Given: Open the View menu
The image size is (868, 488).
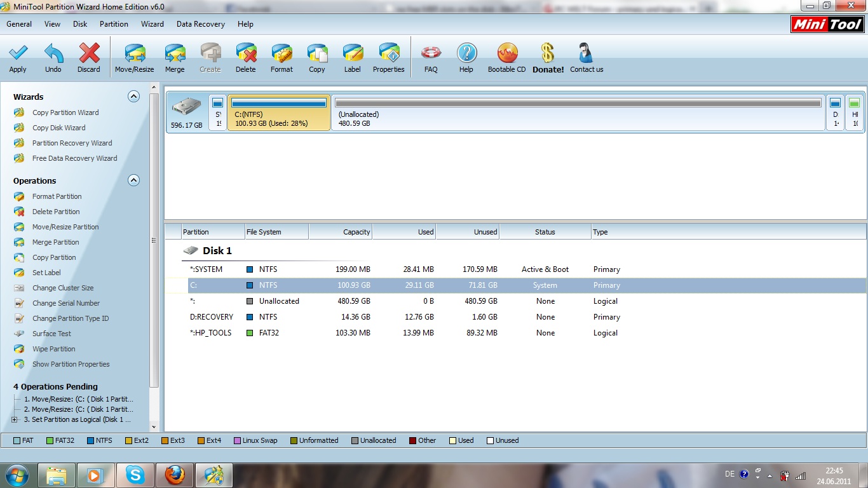Looking at the screenshot, I should click(53, 24).
